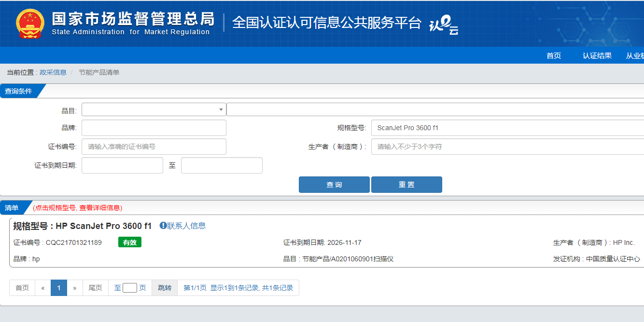
Task: Go to first page via 首页 pagination button
Action: tap(22, 288)
